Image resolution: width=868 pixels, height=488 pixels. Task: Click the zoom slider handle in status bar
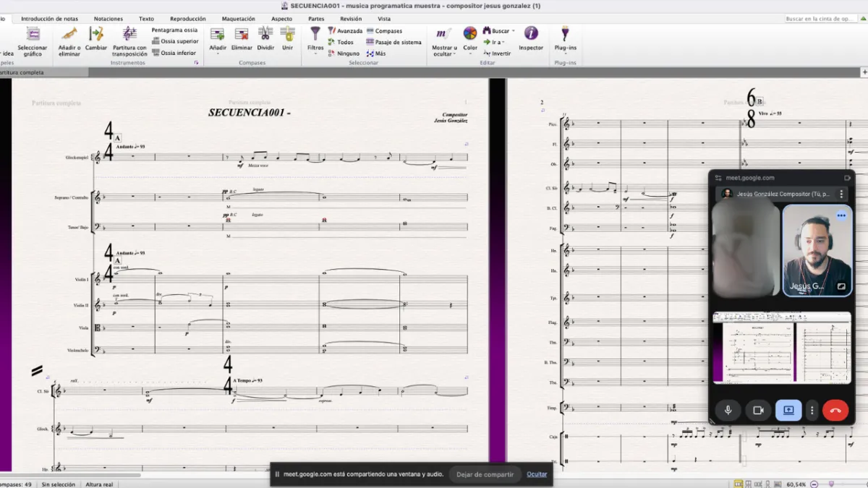tap(831, 484)
